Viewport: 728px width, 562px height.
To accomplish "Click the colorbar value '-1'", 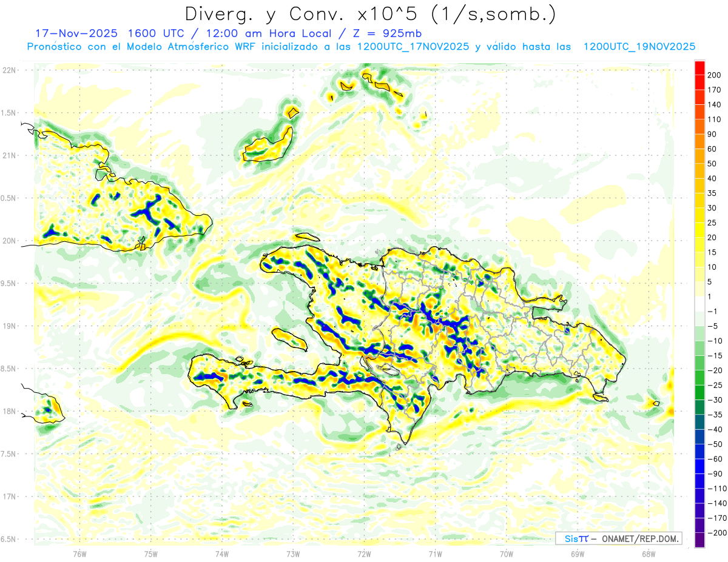I will 713,312.
